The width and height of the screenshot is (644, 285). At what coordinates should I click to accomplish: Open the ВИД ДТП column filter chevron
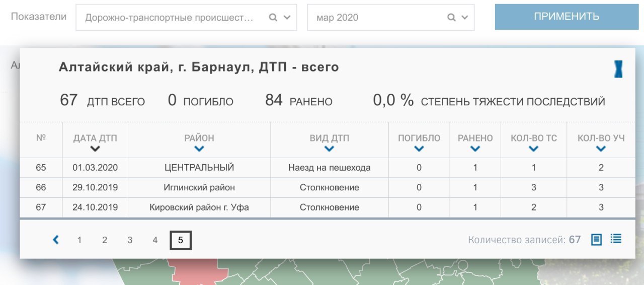click(330, 149)
